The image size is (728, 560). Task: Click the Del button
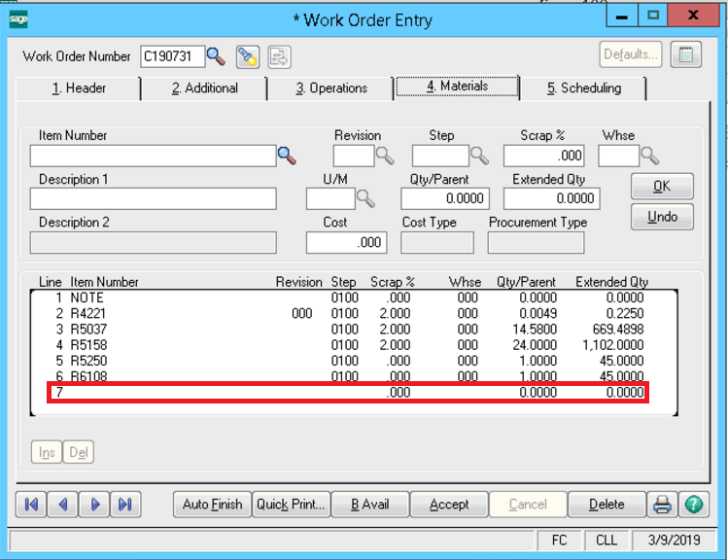[x=78, y=452]
